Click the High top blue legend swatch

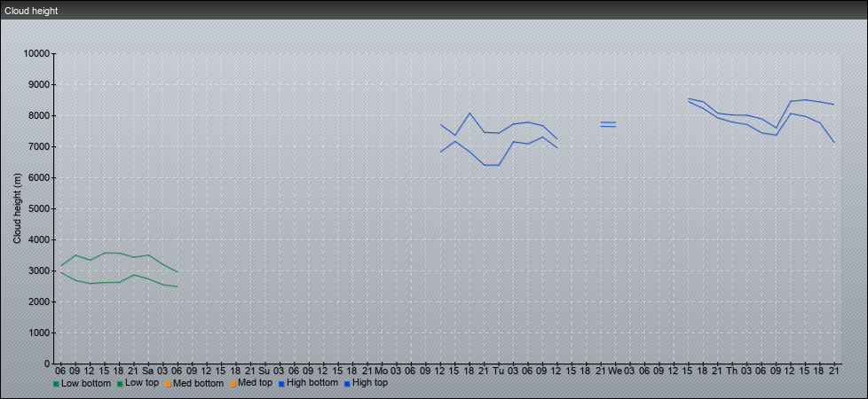(347, 384)
